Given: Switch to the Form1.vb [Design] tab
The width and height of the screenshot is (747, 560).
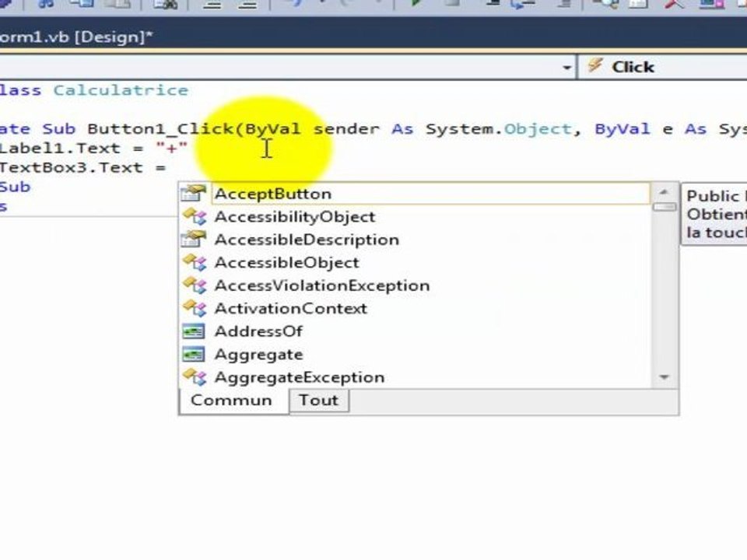Looking at the screenshot, I should 76,37.
